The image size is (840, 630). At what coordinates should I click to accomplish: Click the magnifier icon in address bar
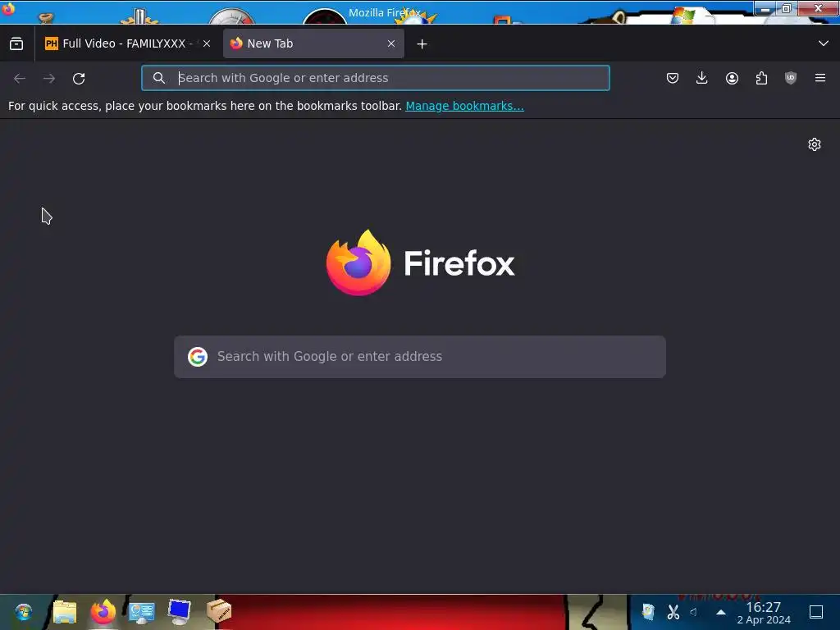[159, 78]
